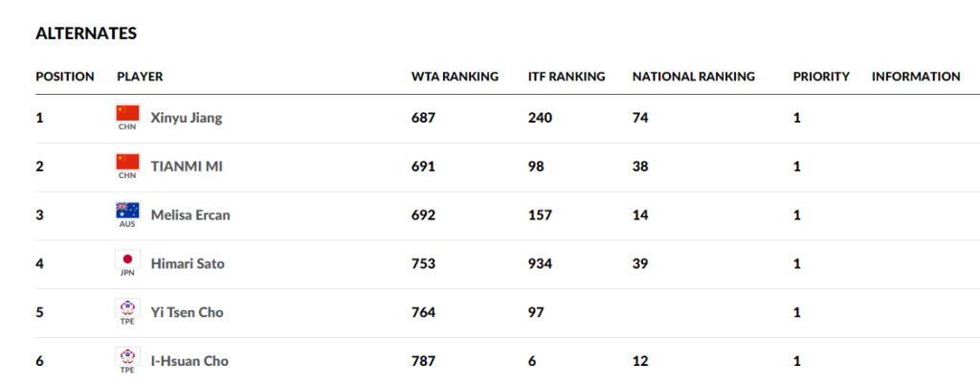Click the WTA RANKING column header
This screenshot has height=385, width=980.
point(455,77)
